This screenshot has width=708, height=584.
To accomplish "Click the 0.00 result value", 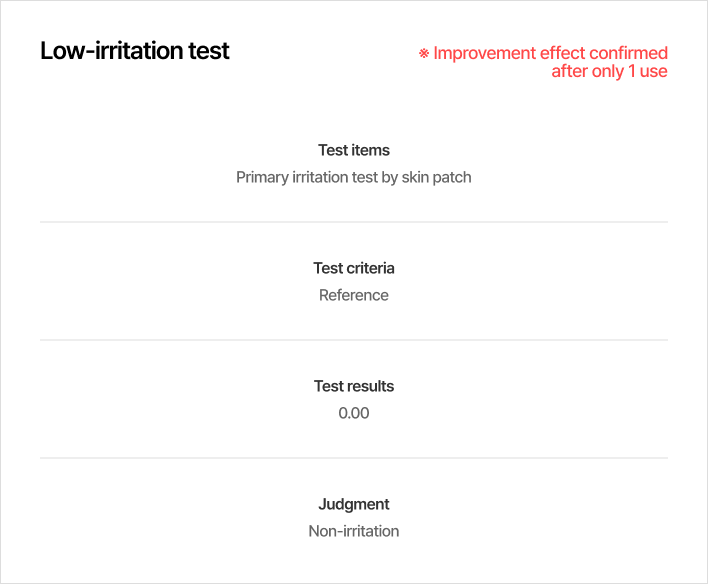I will pos(354,413).
